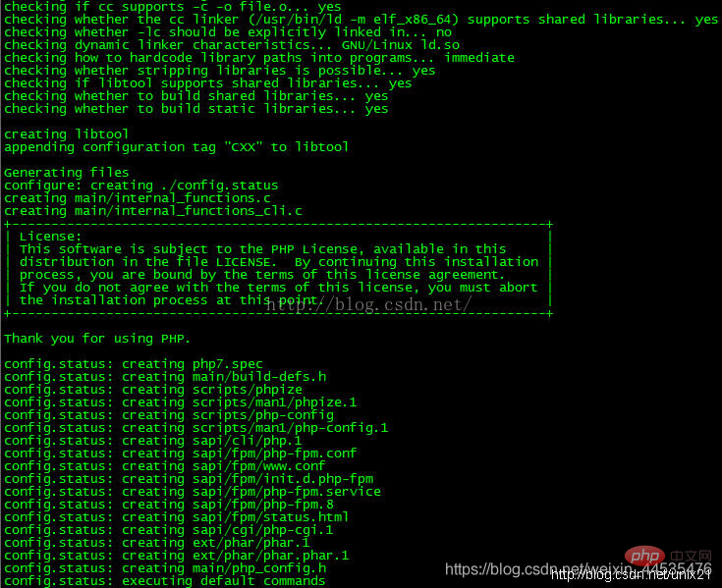Click the 'sapi/fpm/status.html' line
722x588 pixels.
(177, 517)
